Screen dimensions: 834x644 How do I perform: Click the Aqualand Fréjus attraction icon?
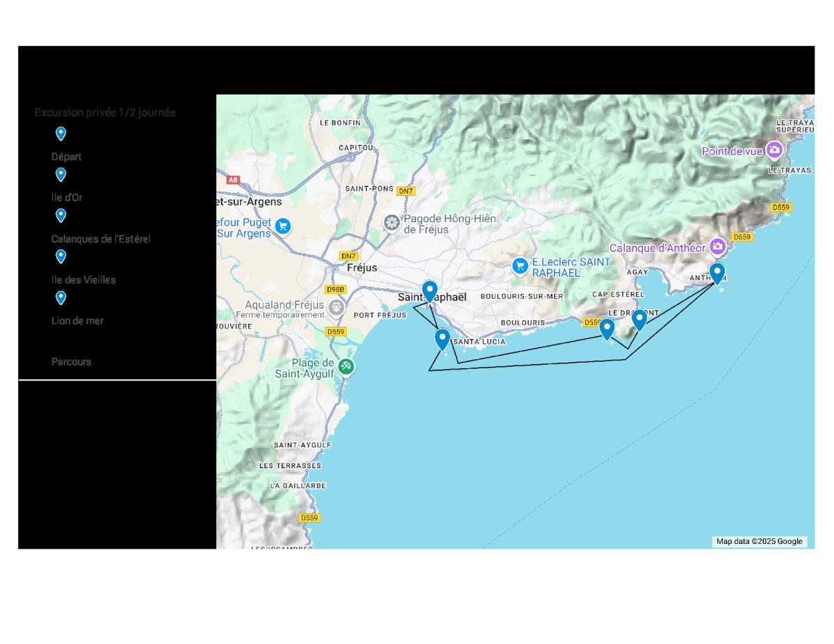point(336,307)
